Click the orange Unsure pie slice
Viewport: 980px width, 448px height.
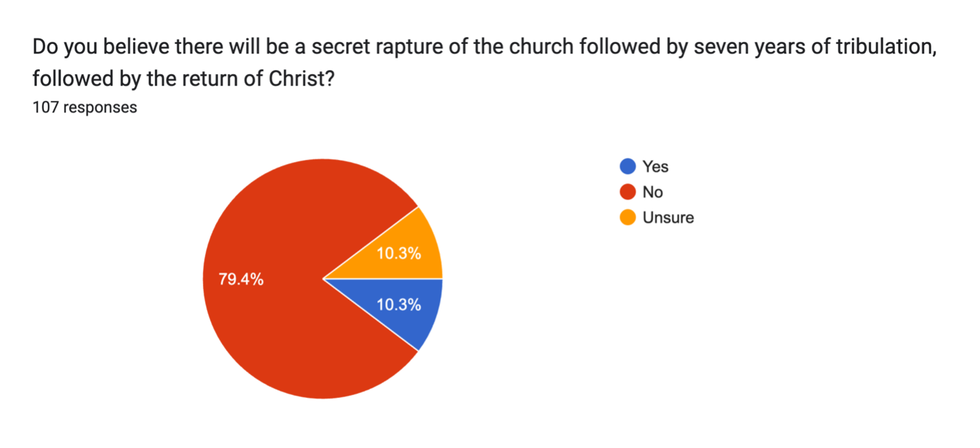click(x=404, y=250)
